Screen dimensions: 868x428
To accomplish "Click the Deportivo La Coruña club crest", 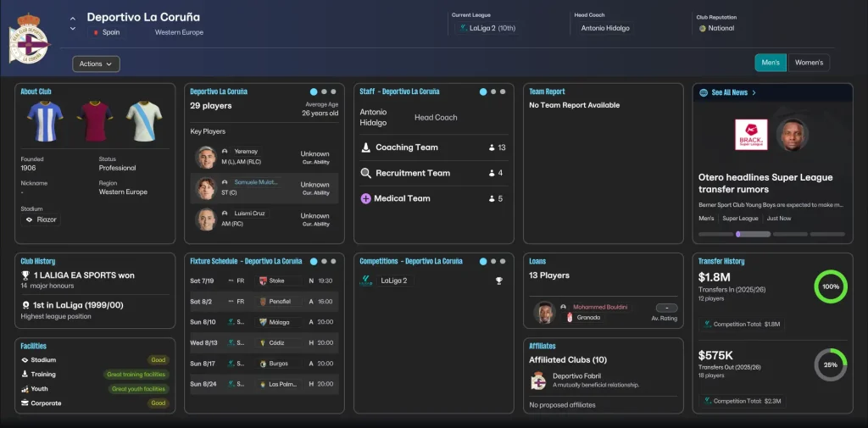I will (x=29, y=38).
